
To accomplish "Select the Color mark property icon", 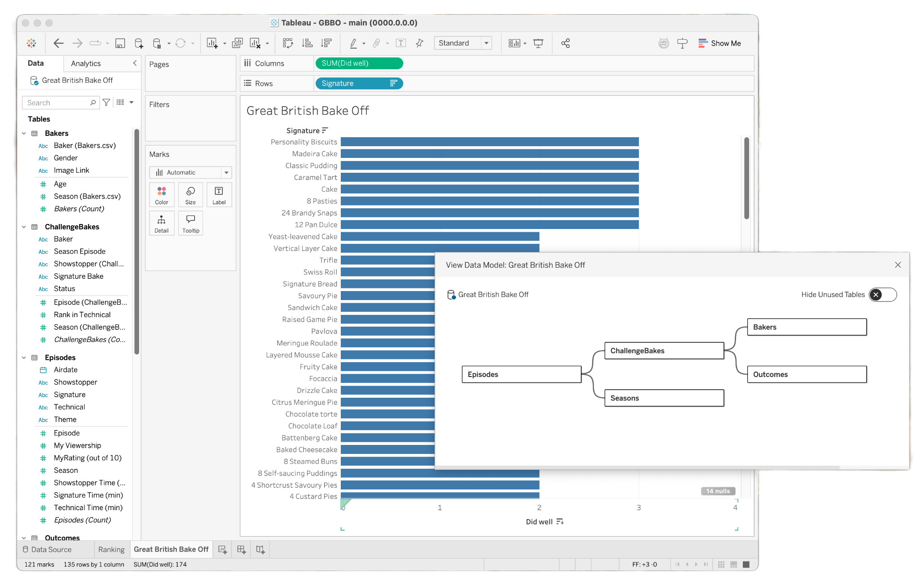I will [x=161, y=195].
